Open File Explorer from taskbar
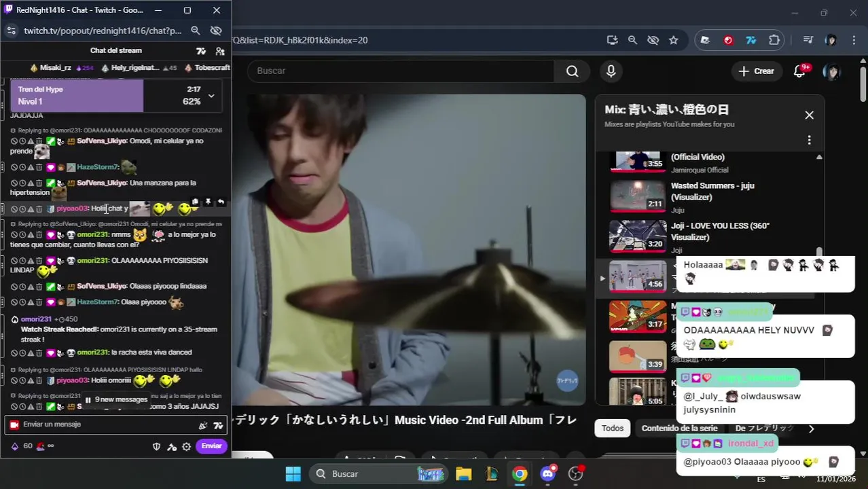The width and height of the screenshot is (868, 489). [464, 473]
